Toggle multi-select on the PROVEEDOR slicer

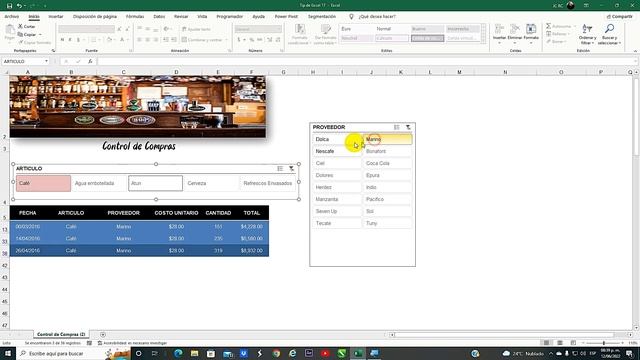point(396,127)
